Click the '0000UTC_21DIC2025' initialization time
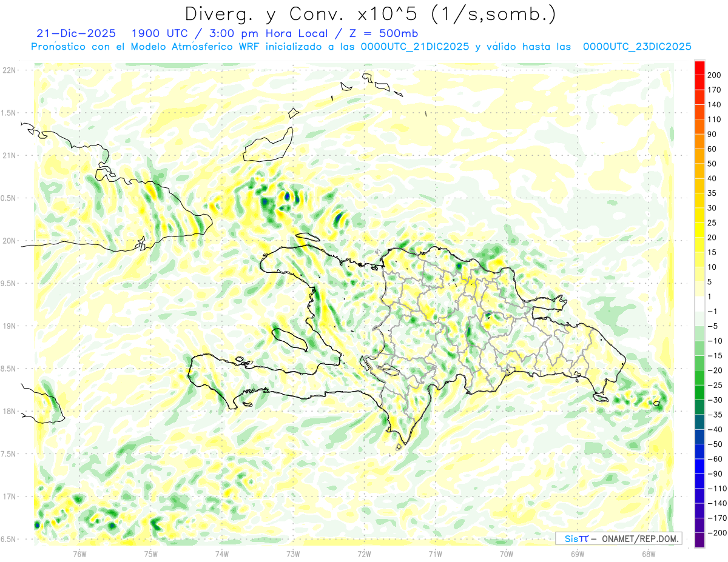The width and height of the screenshot is (728, 562). pos(414,46)
